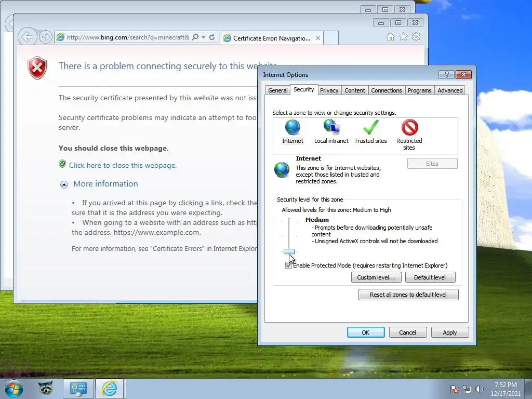Click Reset all zones to default level

click(408, 295)
